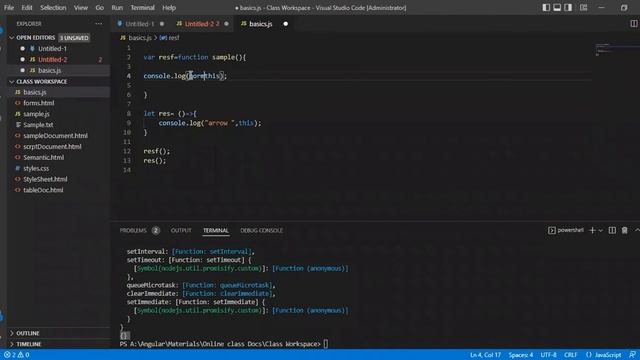Open sampleDocument.html in the file tree

point(56,136)
